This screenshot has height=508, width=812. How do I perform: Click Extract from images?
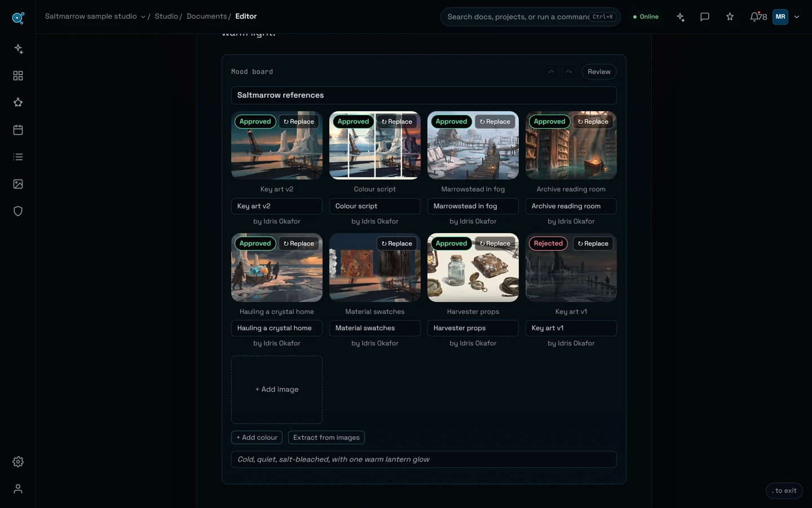326,437
